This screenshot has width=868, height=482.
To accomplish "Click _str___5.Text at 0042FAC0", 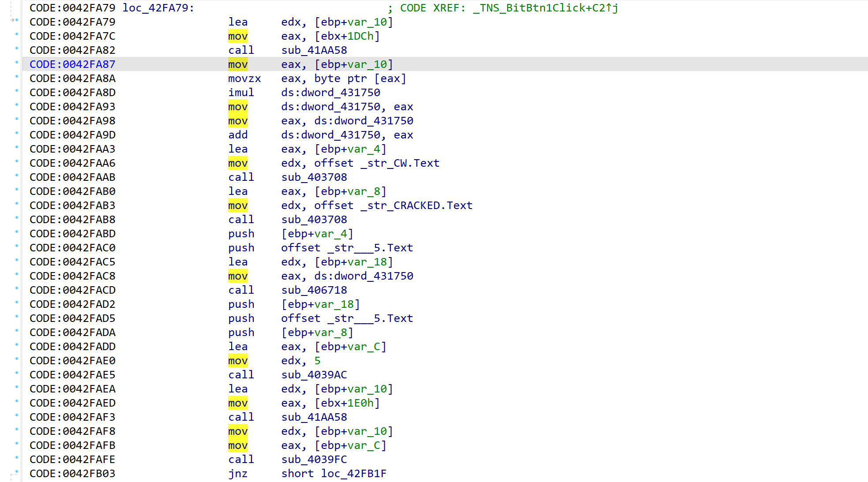I will click(x=370, y=248).
